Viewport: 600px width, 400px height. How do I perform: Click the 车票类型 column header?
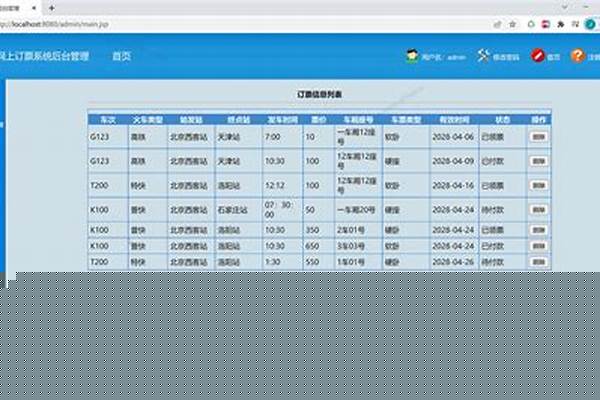pyautogui.click(x=406, y=120)
